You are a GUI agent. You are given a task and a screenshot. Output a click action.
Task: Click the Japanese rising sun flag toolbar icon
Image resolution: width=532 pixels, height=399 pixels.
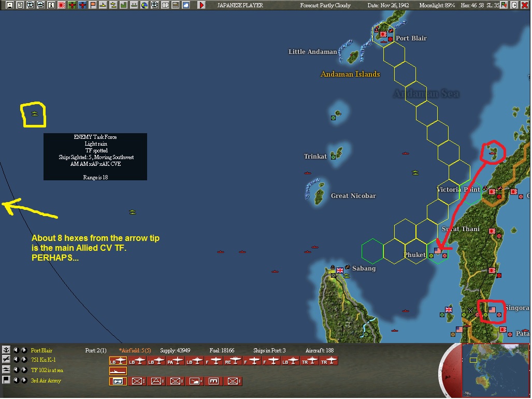(62, 5)
